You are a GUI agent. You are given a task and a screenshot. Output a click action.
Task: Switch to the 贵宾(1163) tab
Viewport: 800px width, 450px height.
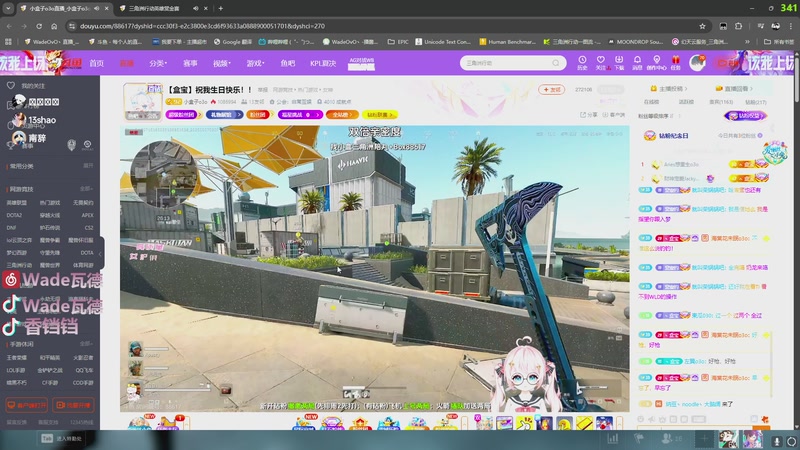[x=721, y=102]
